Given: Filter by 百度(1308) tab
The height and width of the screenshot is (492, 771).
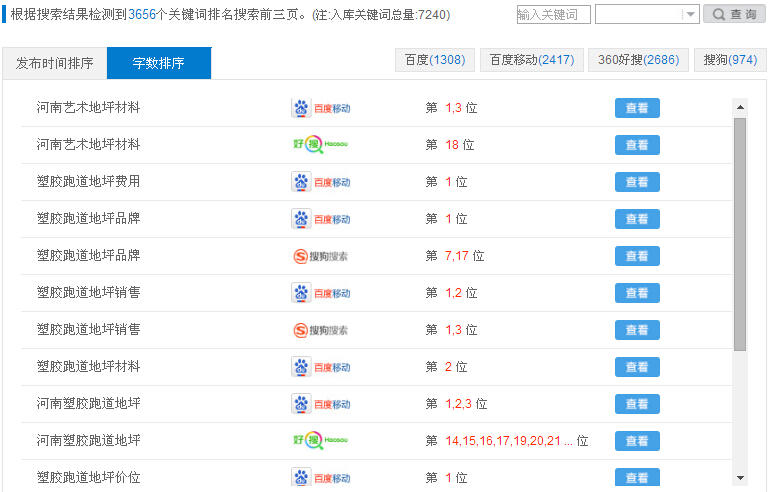Looking at the screenshot, I should click(x=435, y=60).
